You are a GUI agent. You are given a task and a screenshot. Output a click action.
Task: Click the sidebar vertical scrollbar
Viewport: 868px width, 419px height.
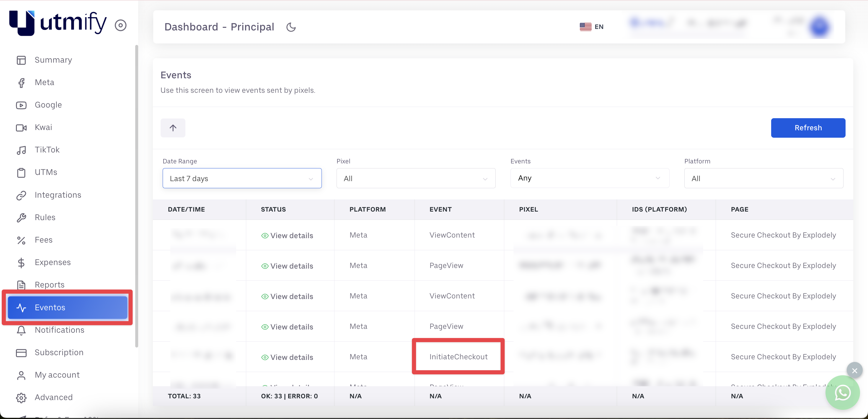click(x=136, y=196)
